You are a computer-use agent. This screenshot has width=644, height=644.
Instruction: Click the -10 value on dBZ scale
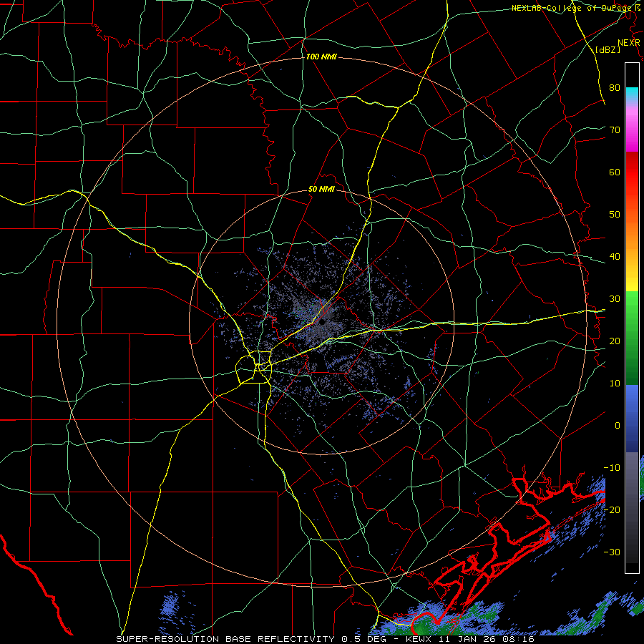[612, 468]
